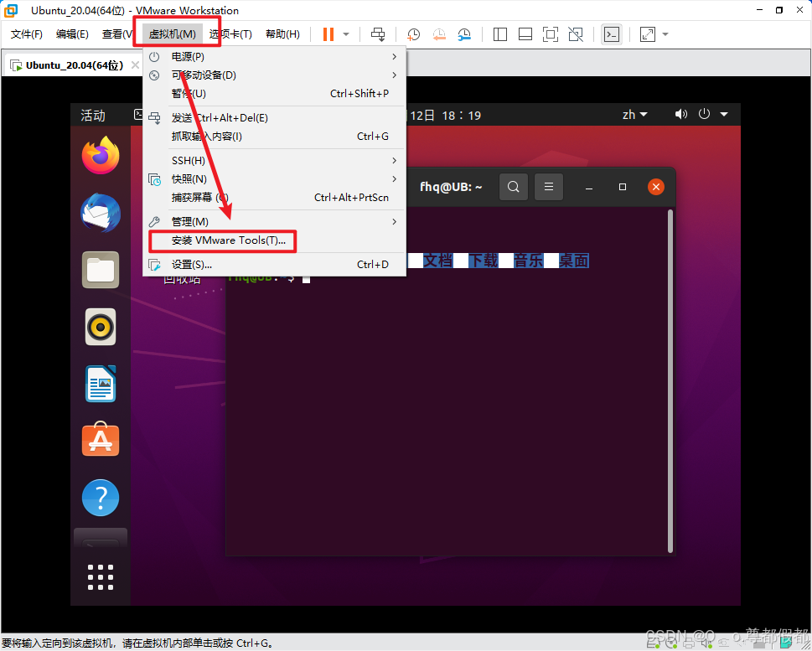Open the 查看(V) menu
Viewport: 812px width, 651px height.
pyautogui.click(x=117, y=34)
